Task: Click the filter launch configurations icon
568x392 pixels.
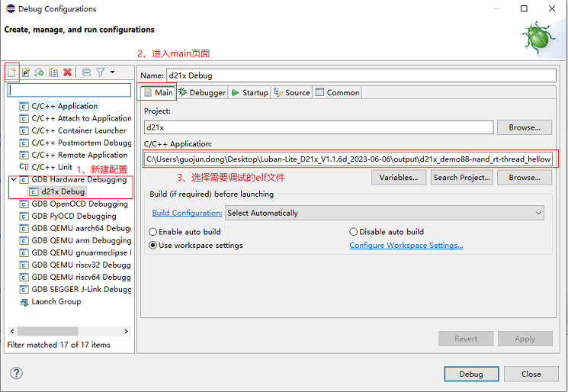Action: pyautogui.click(x=100, y=72)
